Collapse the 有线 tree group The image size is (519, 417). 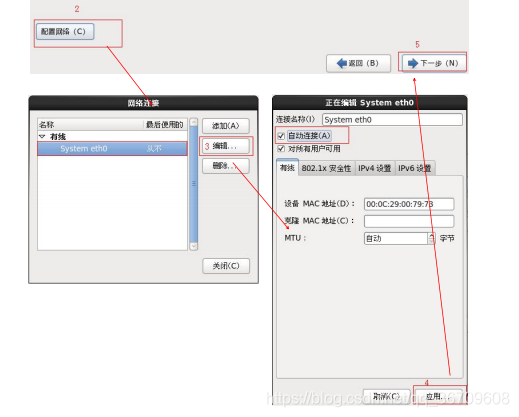(42, 136)
